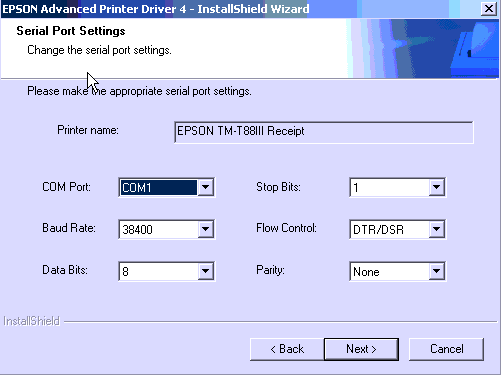Expand the COM Port dropdown arrow
Viewport: 501px width, 375px height.
tap(205, 187)
